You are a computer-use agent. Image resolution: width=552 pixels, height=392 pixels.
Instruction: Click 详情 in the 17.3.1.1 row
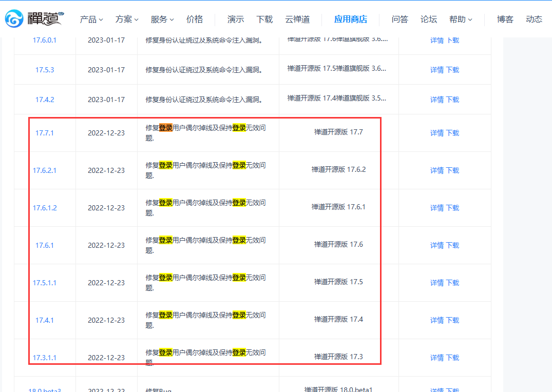437,358
